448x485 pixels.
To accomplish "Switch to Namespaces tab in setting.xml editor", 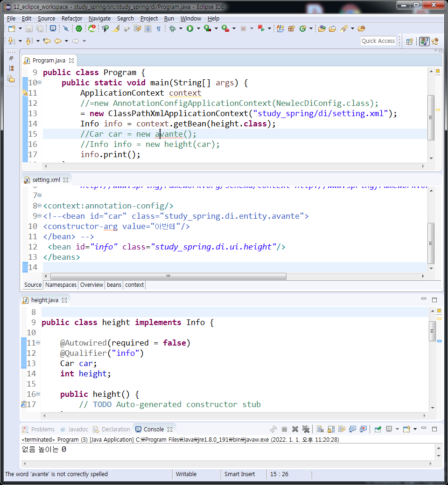I will click(x=61, y=285).
